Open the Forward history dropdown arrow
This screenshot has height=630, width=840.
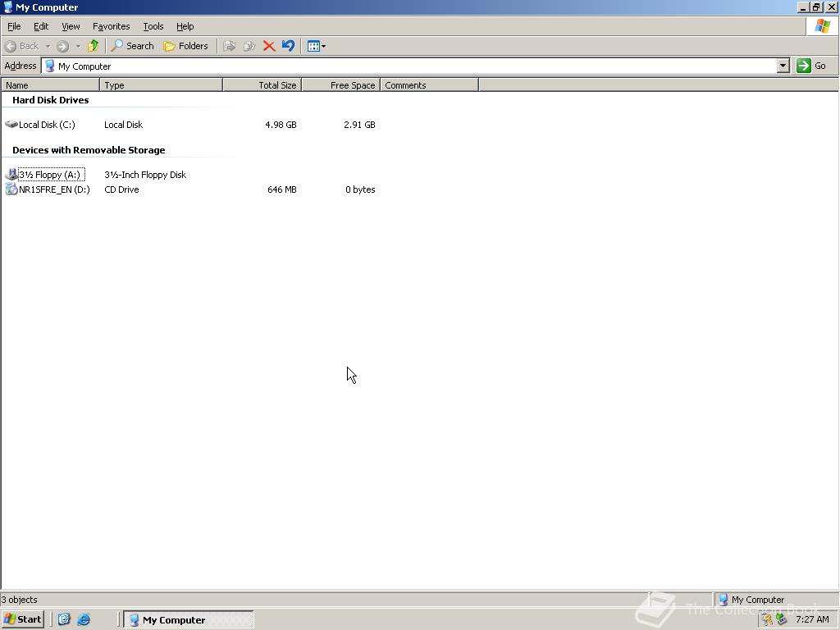pos(78,46)
